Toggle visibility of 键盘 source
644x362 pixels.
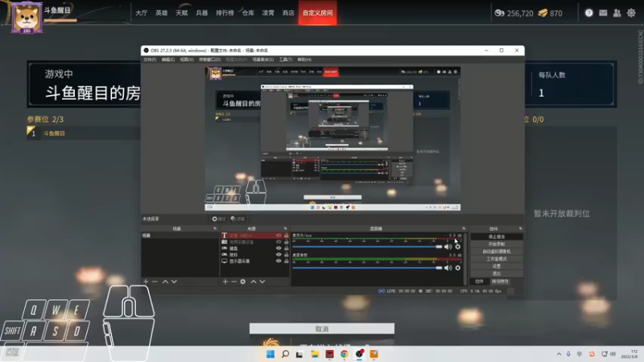point(279,249)
